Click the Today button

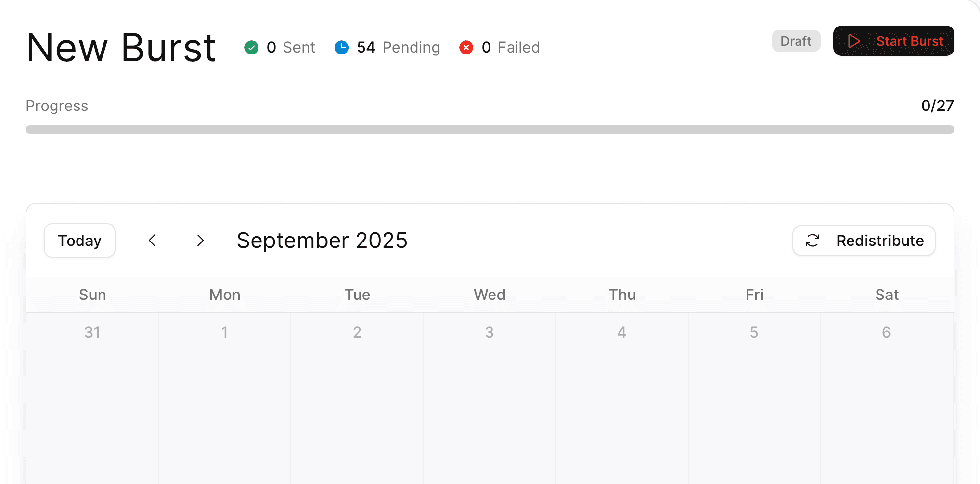79,241
